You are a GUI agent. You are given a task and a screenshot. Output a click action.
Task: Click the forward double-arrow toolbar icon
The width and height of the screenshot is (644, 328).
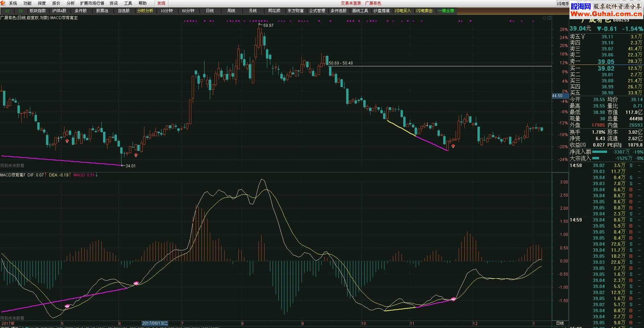point(20,11)
